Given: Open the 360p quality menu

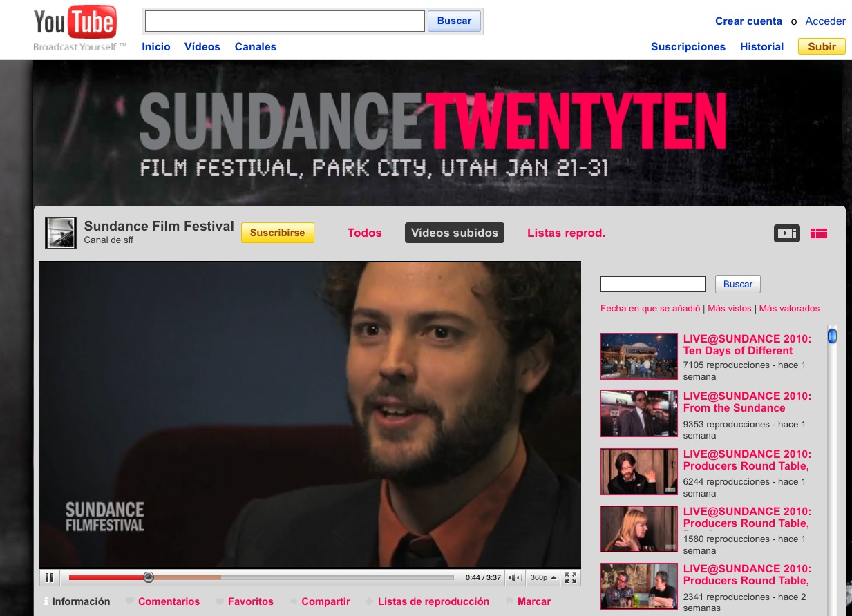Looking at the screenshot, I should (544, 577).
